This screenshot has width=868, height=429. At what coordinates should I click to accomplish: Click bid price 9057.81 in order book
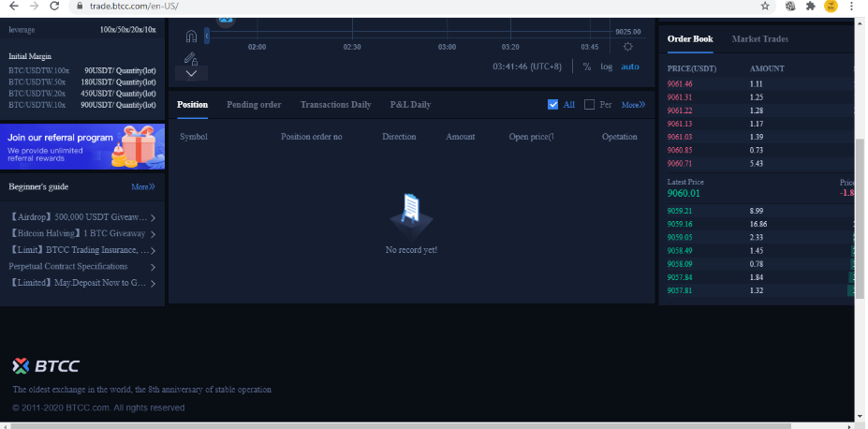pyautogui.click(x=680, y=290)
